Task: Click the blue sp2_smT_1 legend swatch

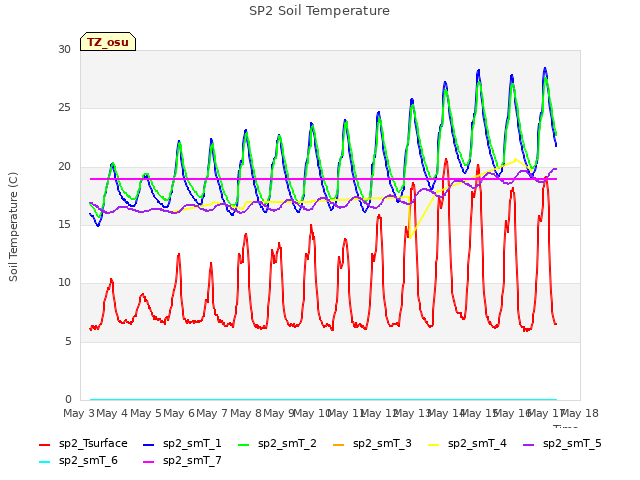Action: click(x=149, y=444)
